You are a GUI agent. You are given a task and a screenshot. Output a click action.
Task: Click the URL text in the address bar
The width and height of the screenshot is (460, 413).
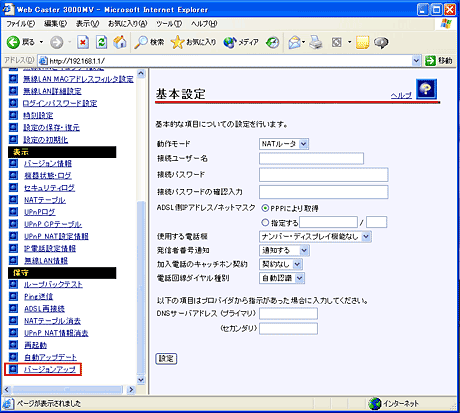[77, 61]
